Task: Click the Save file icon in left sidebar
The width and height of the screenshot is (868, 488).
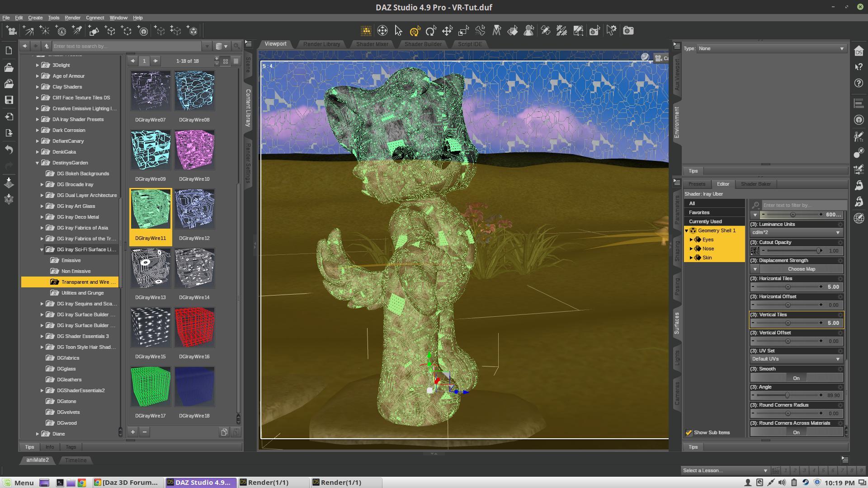Action: [x=9, y=100]
